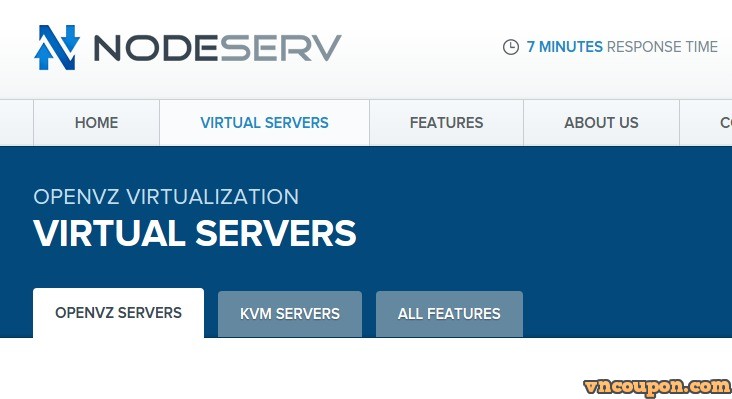Click the NodeServ arrow logo icon
732x399 pixels.
pyautogui.click(x=57, y=47)
